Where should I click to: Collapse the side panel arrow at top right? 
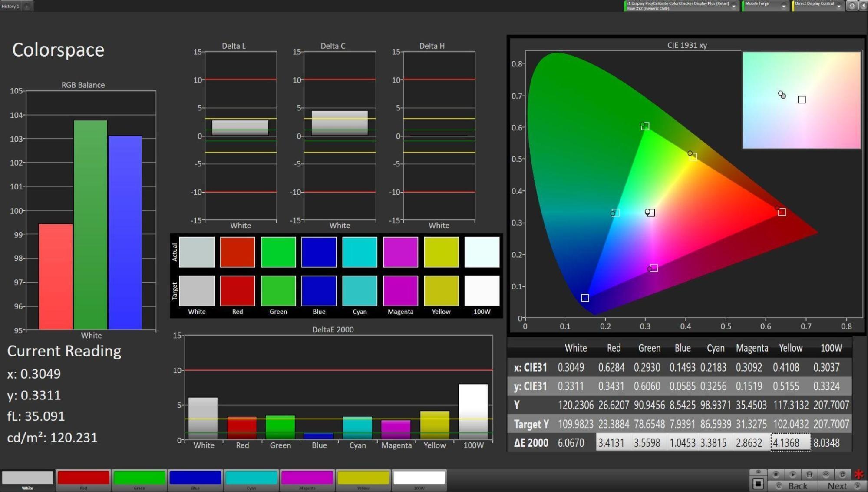pos(863,6)
